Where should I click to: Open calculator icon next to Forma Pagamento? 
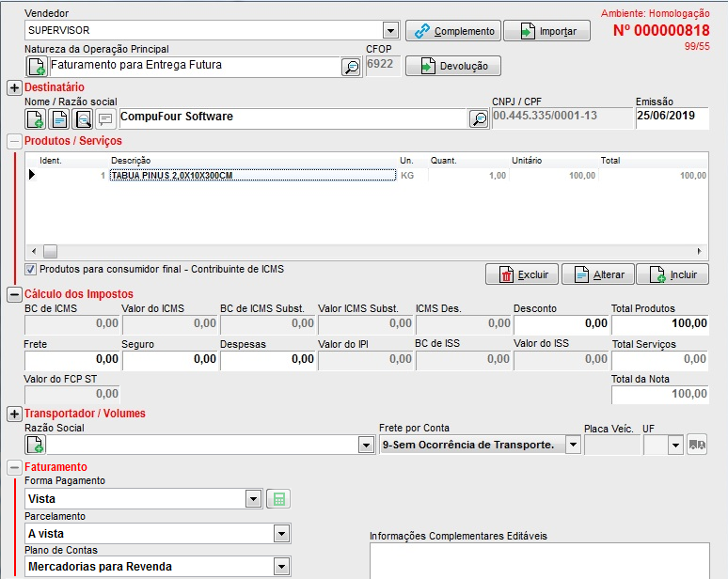[277, 499]
